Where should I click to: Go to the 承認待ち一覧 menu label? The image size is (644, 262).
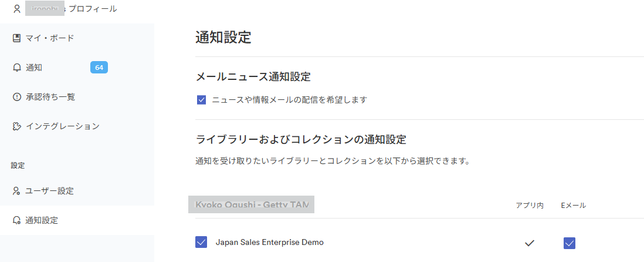(50, 97)
